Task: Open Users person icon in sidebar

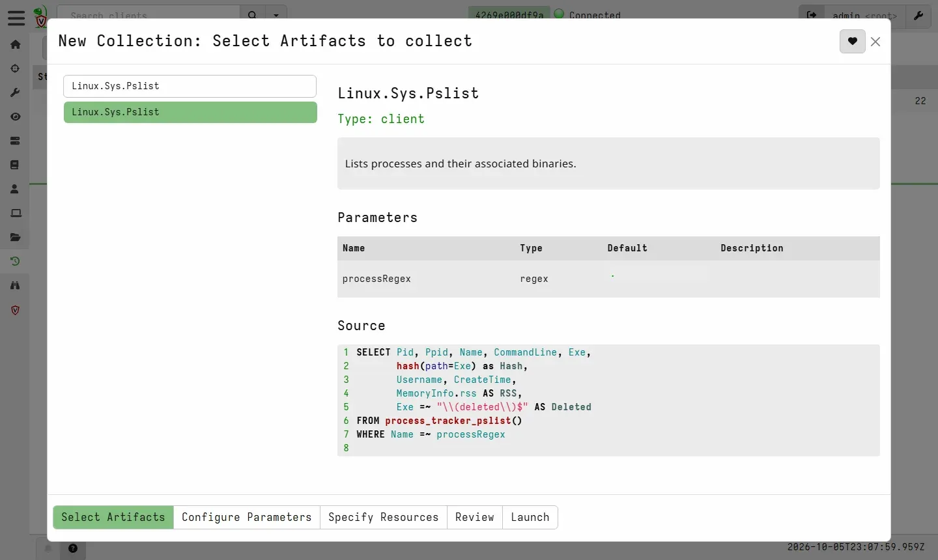Action: (16, 189)
